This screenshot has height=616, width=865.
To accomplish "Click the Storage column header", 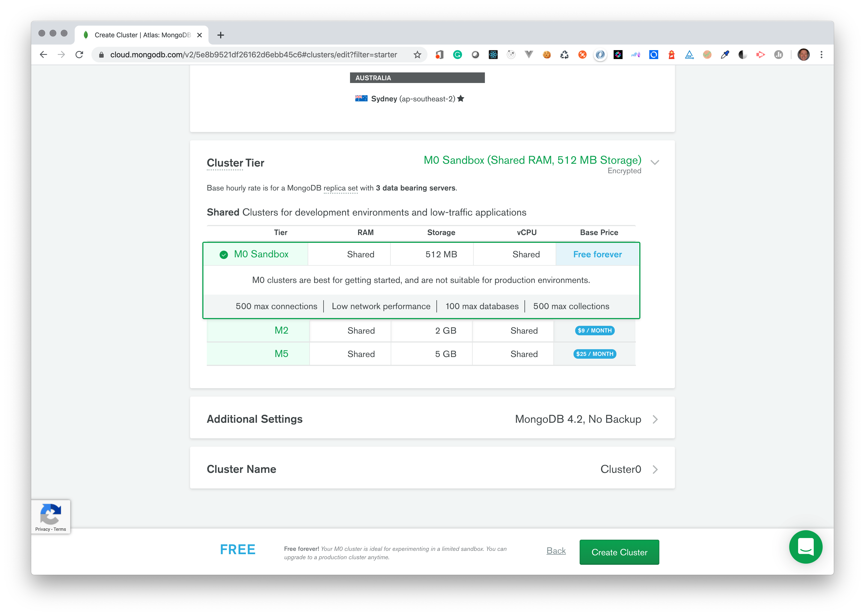I will click(x=441, y=233).
